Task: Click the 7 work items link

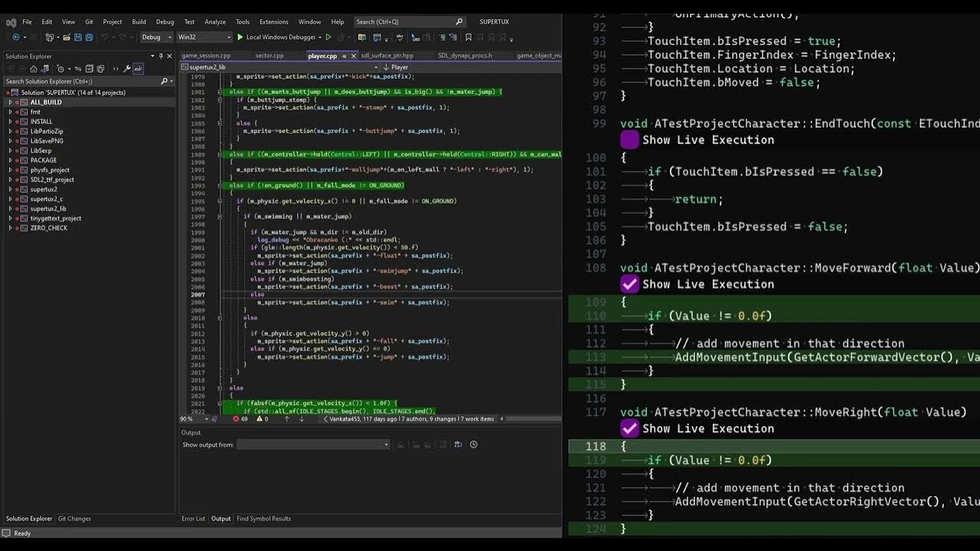Action: coord(477,419)
